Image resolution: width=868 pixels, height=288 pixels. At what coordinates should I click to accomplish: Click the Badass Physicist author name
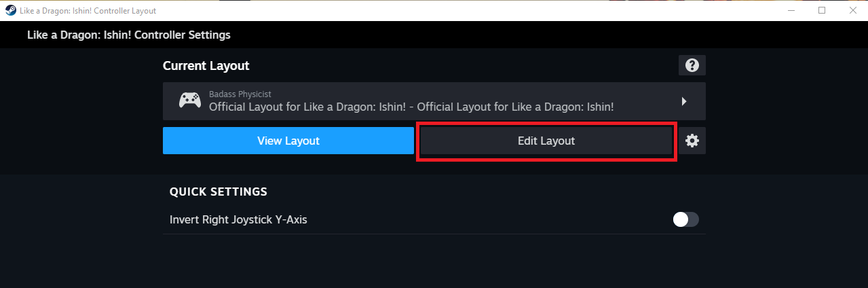pos(240,94)
